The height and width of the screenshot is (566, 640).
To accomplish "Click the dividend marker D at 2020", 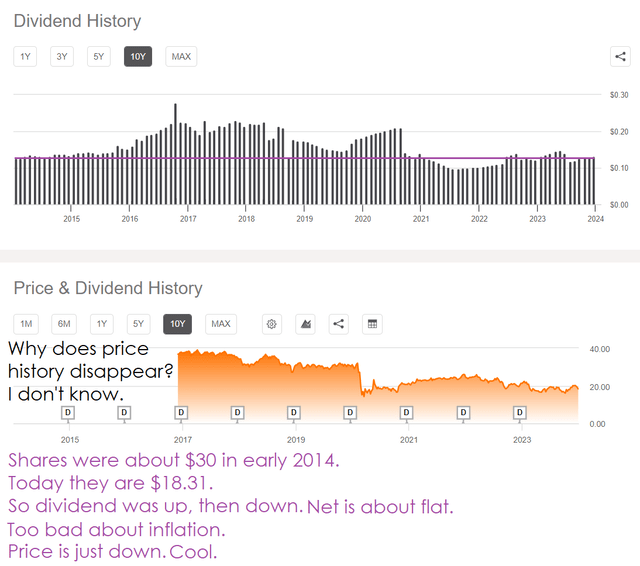I will tap(350, 413).
